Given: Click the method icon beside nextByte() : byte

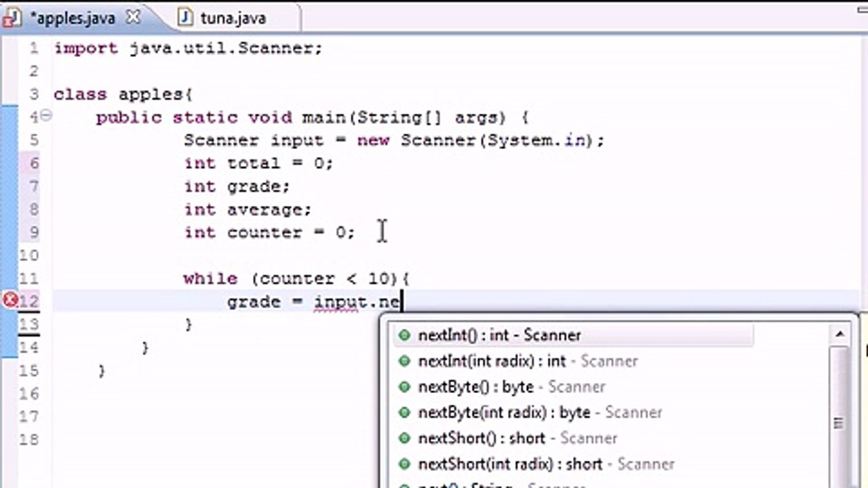Looking at the screenshot, I should [405, 386].
